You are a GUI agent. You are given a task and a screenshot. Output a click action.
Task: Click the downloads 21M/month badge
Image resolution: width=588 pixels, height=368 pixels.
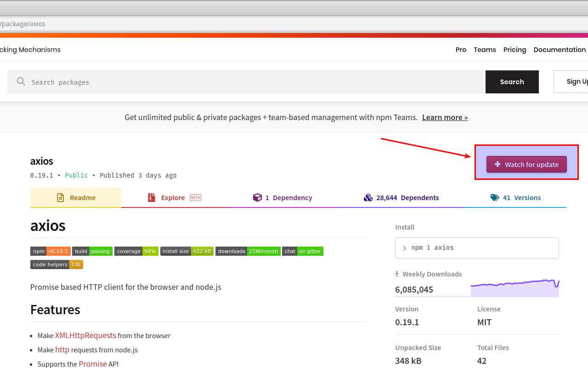[x=248, y=251]
